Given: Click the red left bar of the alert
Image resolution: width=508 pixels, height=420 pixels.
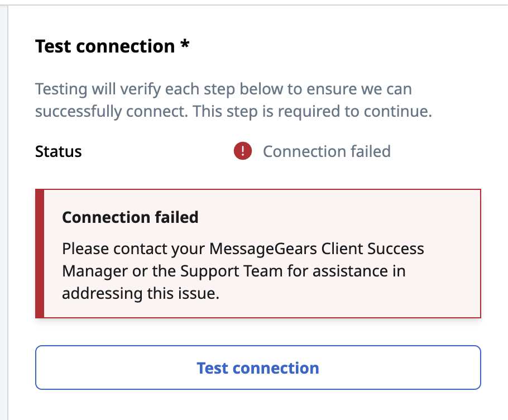Looking at the screenshot, I should pos(40,254).
